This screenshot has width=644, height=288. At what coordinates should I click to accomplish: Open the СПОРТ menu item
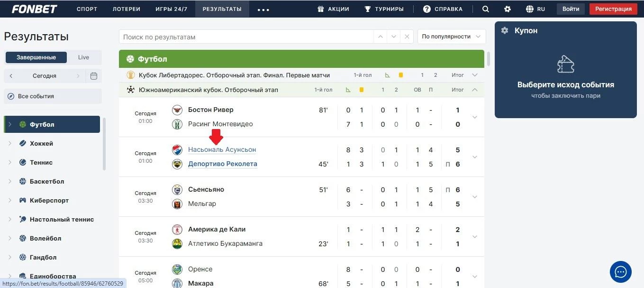(87, 9)
